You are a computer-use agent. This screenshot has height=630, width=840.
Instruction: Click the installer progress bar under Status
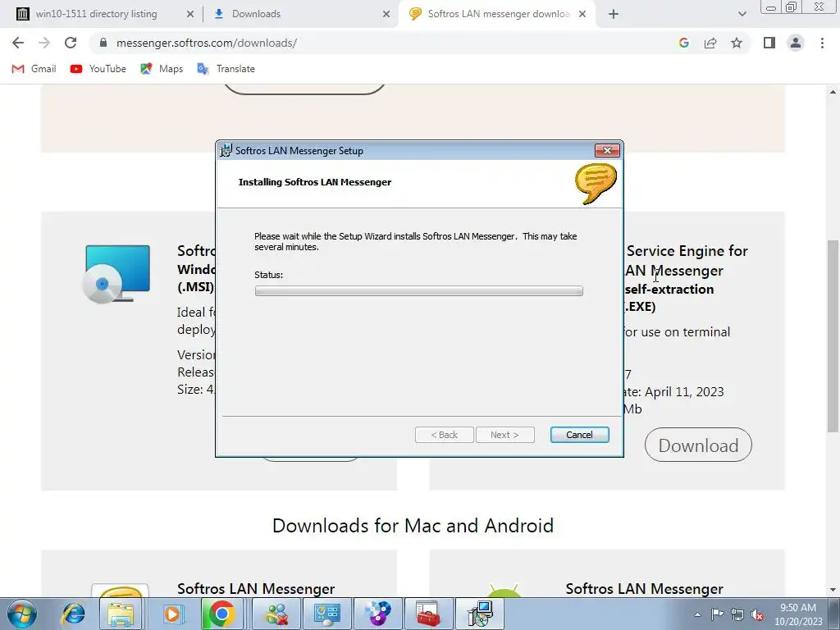click(x=418, y=291)
